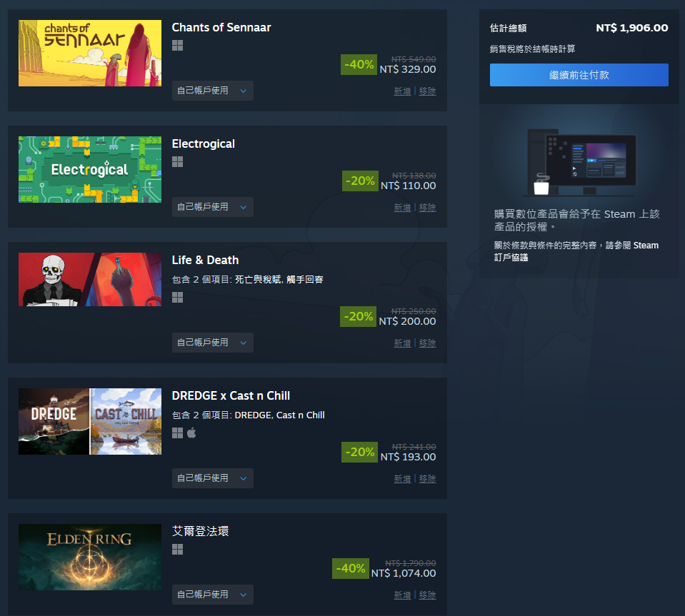
Task: Click Windows platform icon under 艾爾登法環
Action: (x=177, y=549)
